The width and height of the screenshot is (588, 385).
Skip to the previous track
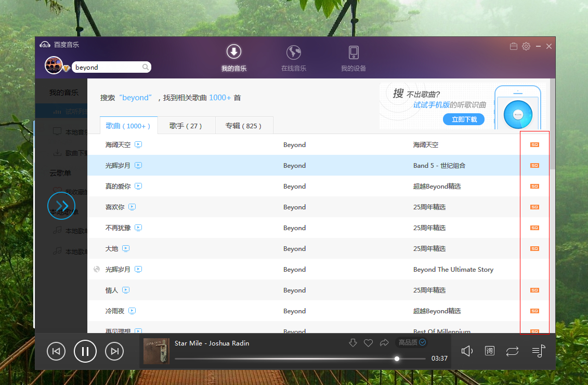tap(56, 351)
